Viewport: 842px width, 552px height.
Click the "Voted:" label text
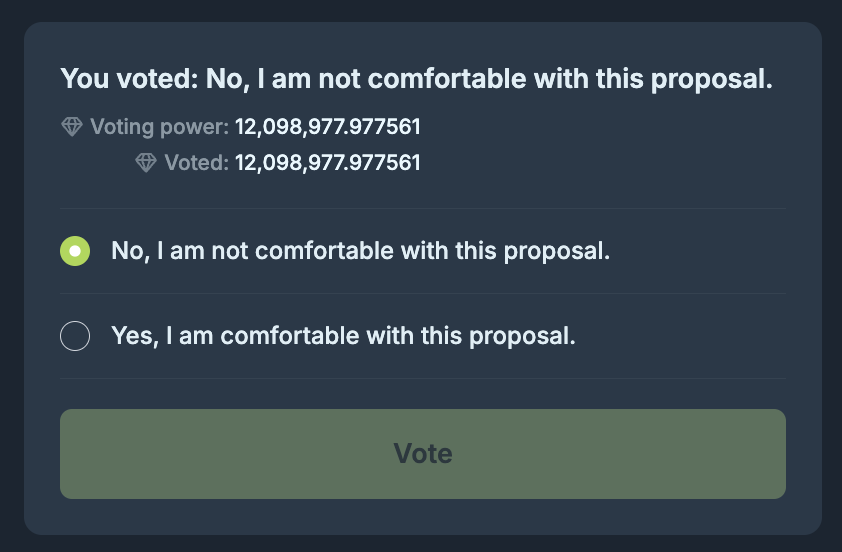[x=196, y=162]
